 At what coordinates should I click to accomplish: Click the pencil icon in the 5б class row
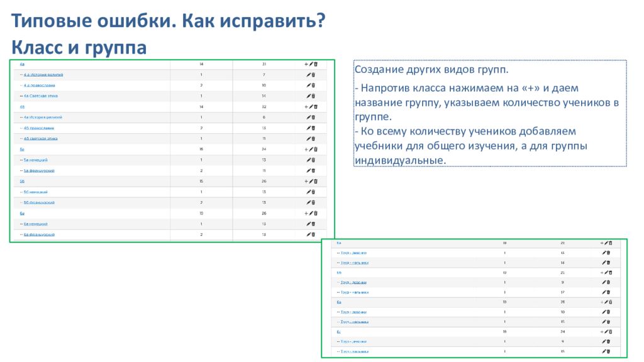tap(311, 182)
